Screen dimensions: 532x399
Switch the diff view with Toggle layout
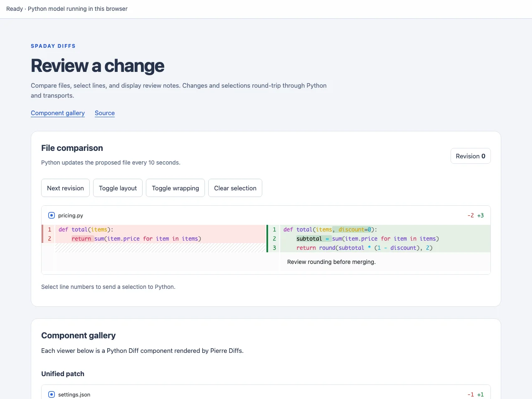pyautogui.click(x=118, y=188)
